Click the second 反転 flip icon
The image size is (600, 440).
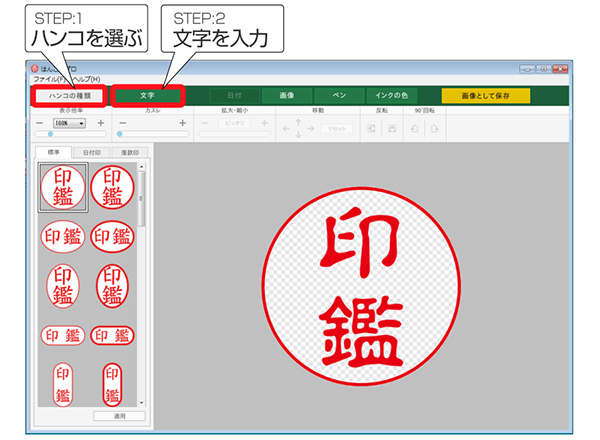[x=391, y=129]
